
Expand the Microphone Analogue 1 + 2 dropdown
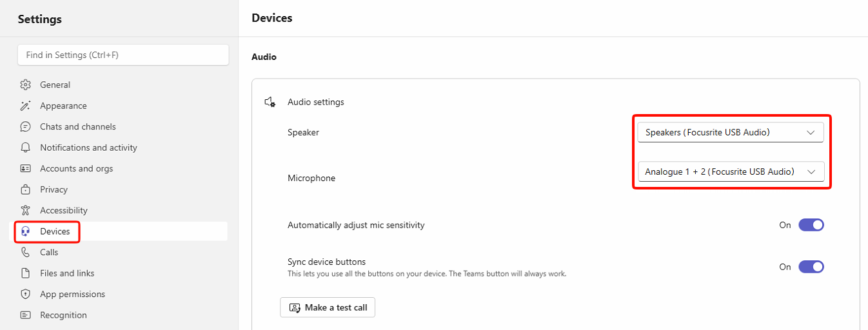pos(731,171)
